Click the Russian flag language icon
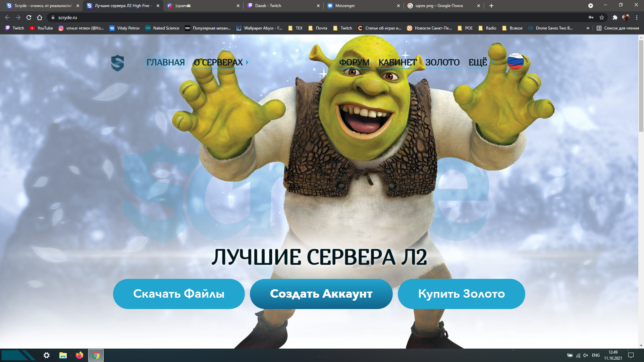 (515, 62)
